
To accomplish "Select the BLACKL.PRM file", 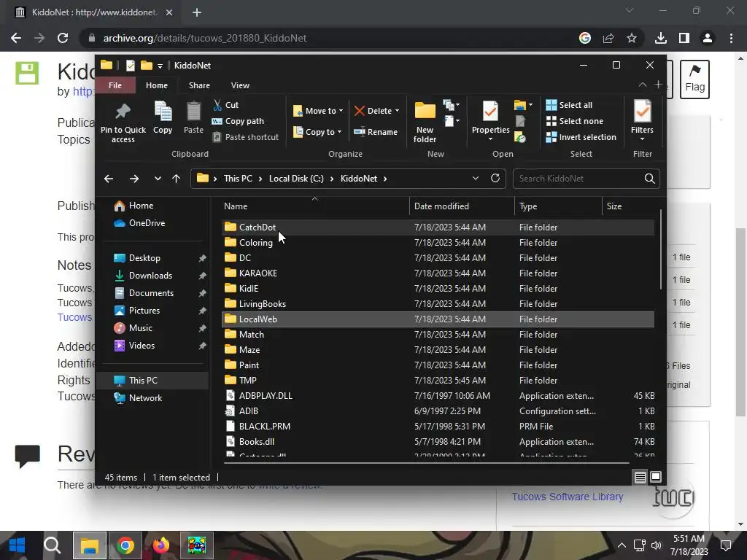I will [x=438, y=426].
